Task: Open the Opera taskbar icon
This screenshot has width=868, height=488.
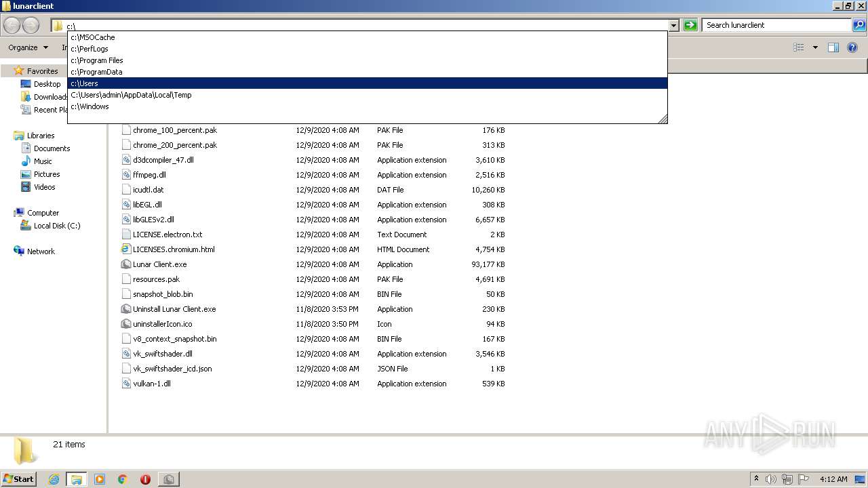Action: click(x=145, y=479)
